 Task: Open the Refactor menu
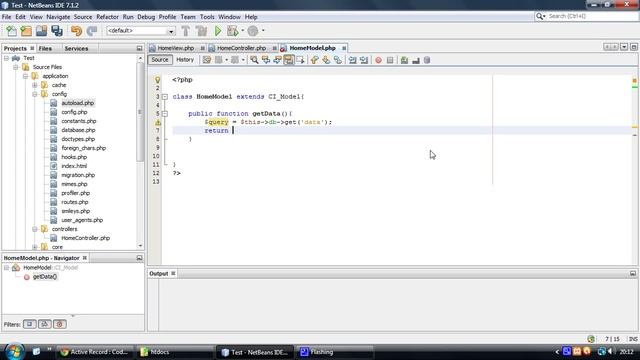pyautogui.click(x=107, y=17)
